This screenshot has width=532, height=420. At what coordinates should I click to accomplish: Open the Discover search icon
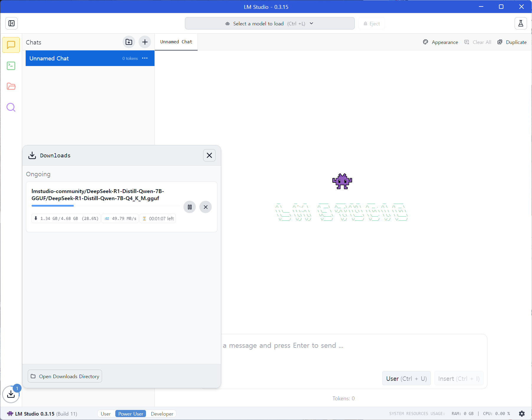coord(11,107)
